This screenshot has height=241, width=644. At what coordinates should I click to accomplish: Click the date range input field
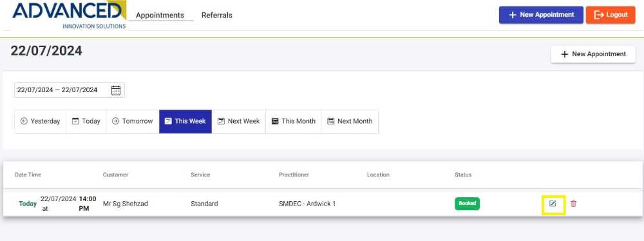(70, 90)
